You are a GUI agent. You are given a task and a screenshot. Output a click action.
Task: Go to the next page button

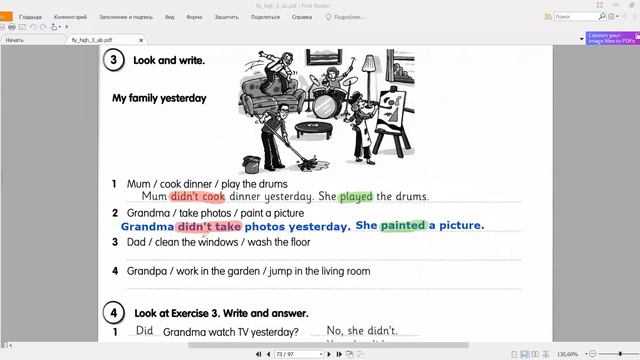point(329,354)
